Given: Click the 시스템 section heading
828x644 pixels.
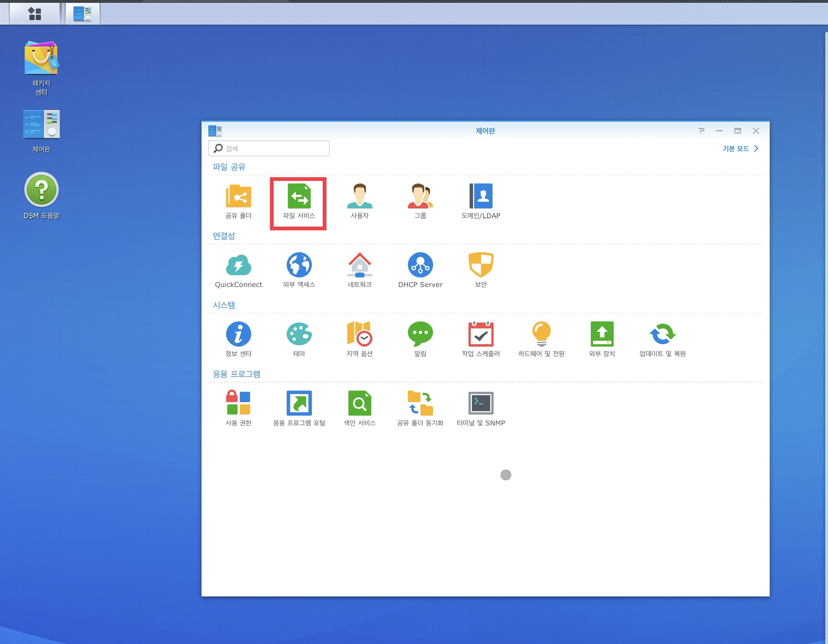Looking at the screenshot, I should click(x=224, y=305).
